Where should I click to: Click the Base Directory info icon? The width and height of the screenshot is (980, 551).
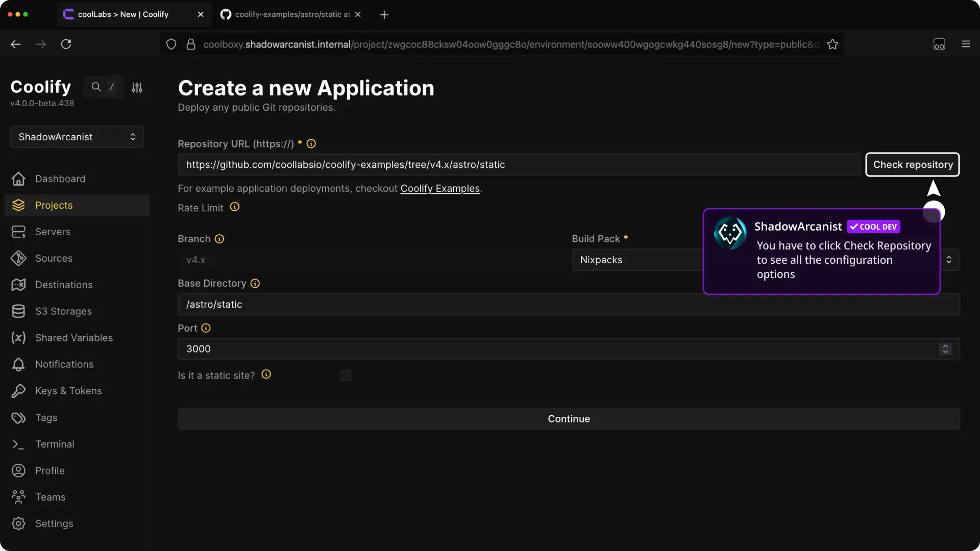(255, 284)
